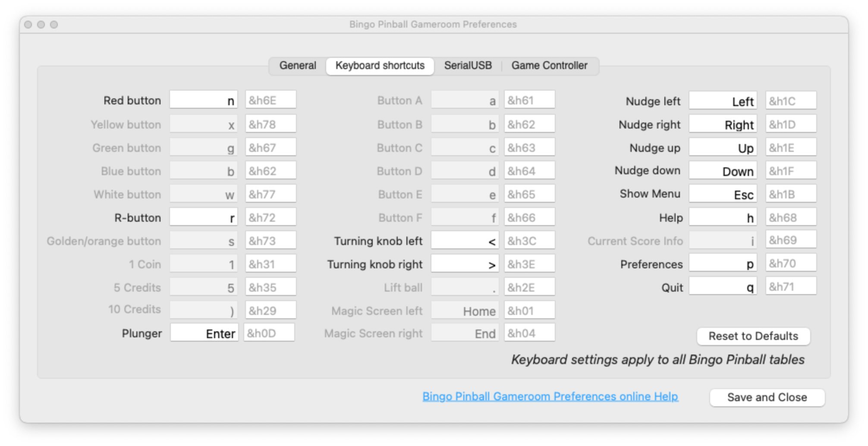Click the Current Score Info key field

coord(723,239)
